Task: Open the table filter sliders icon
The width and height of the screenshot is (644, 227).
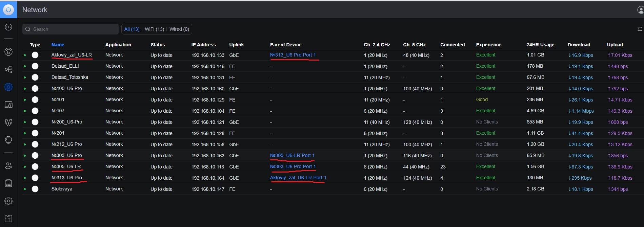Action: (x=640, y=29)
